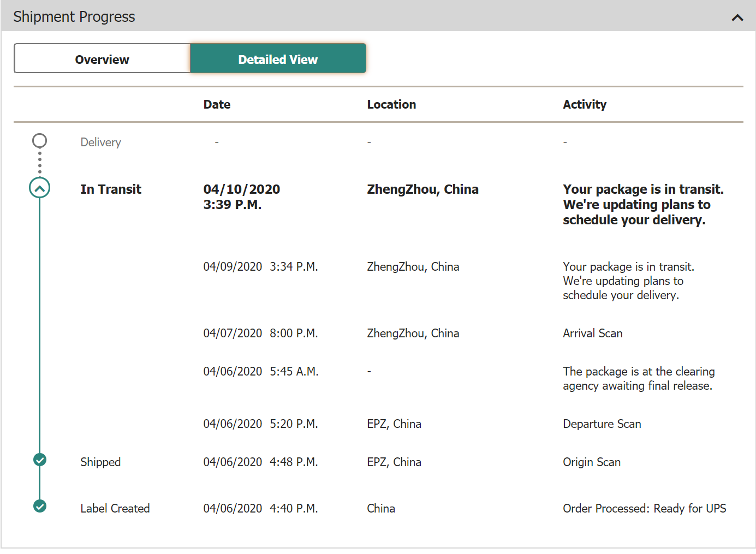Image resolution: width=756 pixels, height=554 pixels.
Task: Click the Shipped green checkmark icon
Action: point(40,460)
